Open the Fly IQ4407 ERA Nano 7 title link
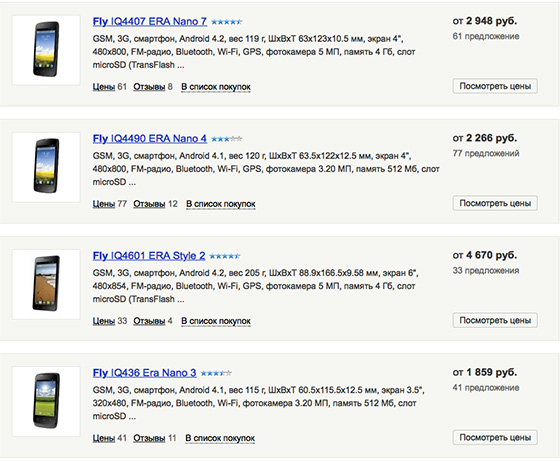Image resolution: width=560 pixels, height=461 pixels. coord(150,21)
